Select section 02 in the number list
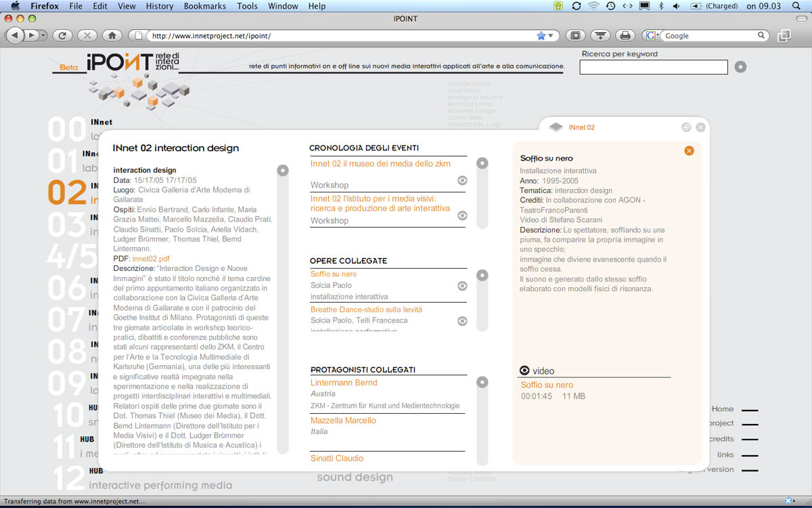The width and height of the screenshot is (812, 508). pos(67,192)
